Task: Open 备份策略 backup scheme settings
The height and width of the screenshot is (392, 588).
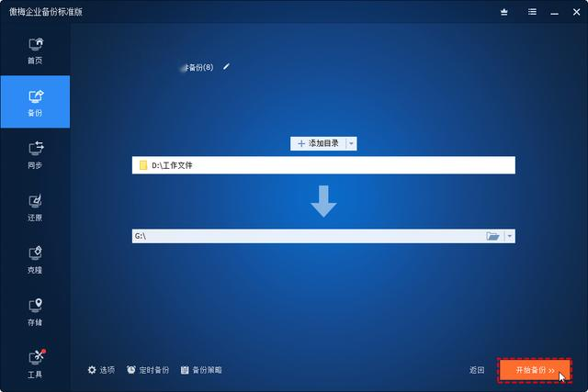Action: click(x=201, y=370)
